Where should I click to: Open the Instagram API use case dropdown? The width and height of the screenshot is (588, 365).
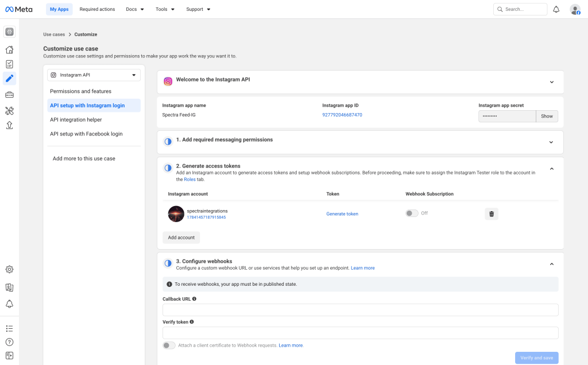94,75
